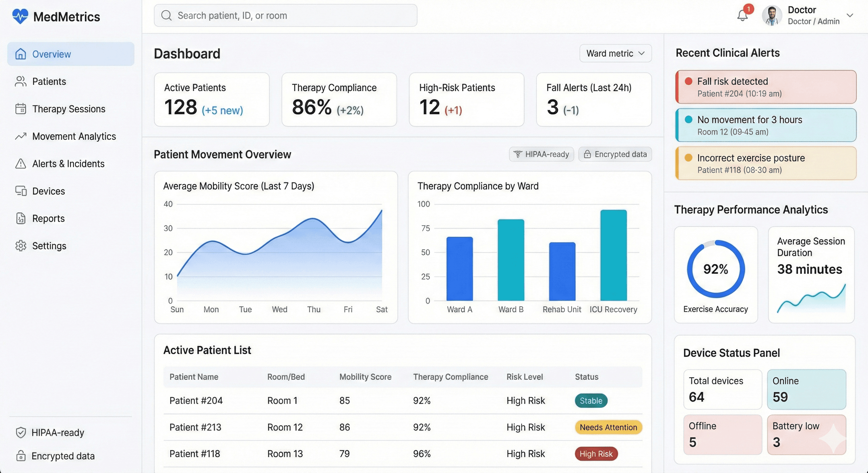
Task: Focus the patient search field
Action: click(285, 15)
